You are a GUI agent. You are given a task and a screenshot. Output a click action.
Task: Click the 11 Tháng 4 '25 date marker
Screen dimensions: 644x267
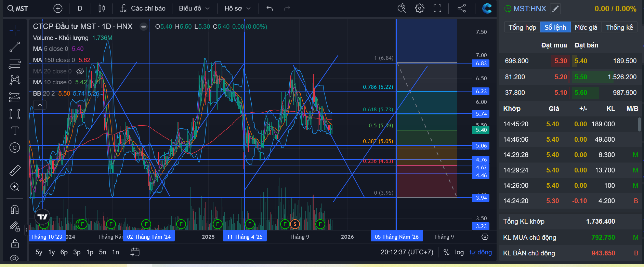tap(245, 237)
